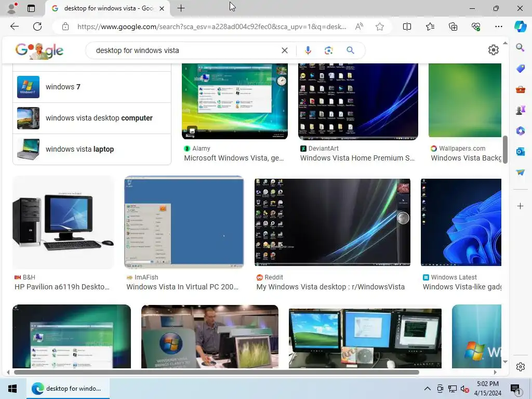Refresh the current page
Image resolution: width=532 pixels, height=399 pixels.
pos(37,26)
